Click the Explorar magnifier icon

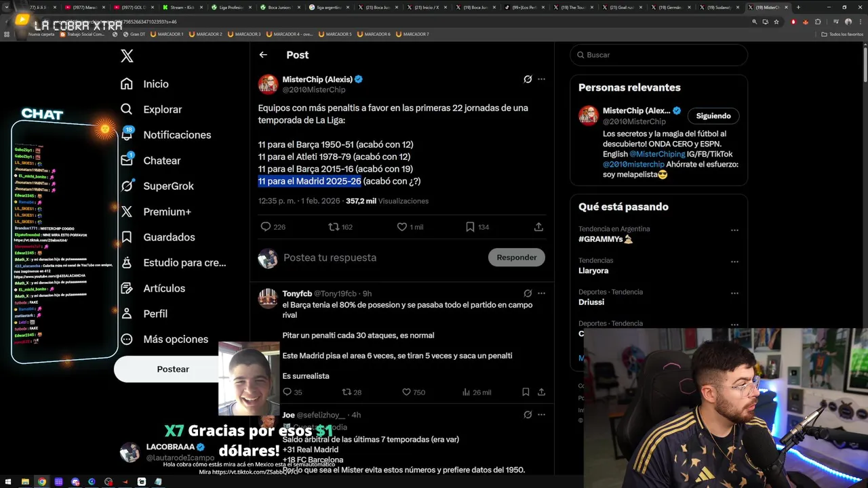point(127,109)
